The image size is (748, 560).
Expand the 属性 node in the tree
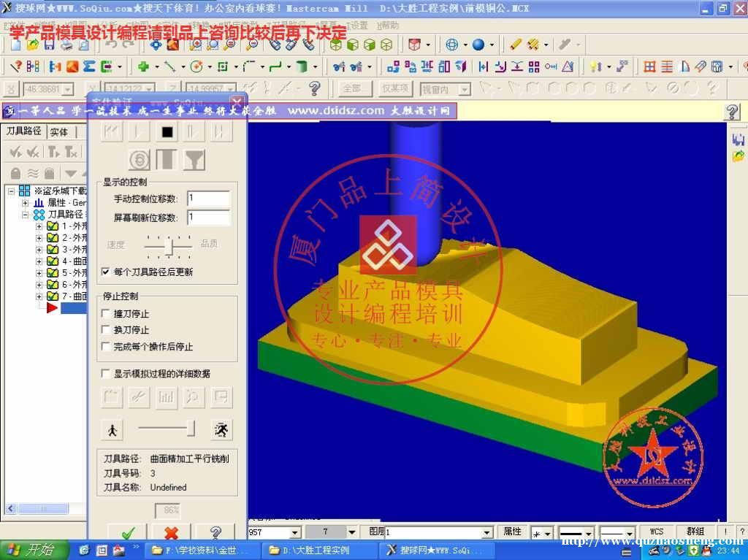[26, 203]
